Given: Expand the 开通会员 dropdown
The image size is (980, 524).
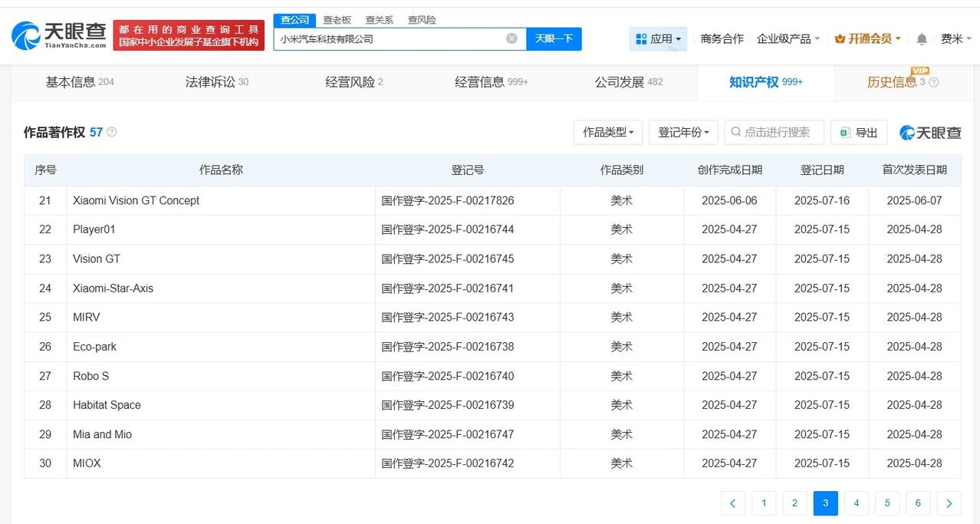Looking at the screenshot, I should pos(867,38).
